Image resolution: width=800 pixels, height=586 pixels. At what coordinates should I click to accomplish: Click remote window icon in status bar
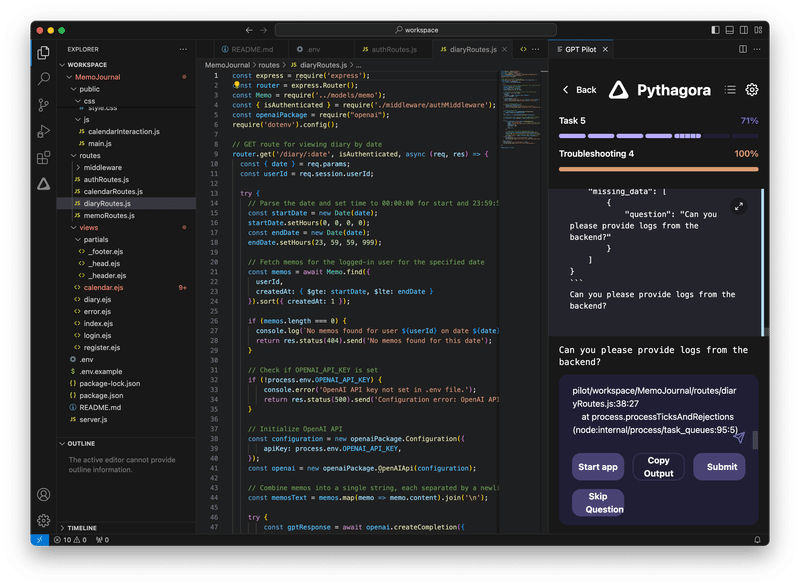pos(40,540)
